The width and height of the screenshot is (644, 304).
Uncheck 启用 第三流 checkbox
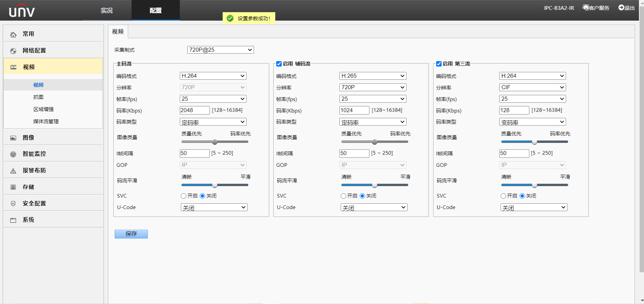(439, 64)
